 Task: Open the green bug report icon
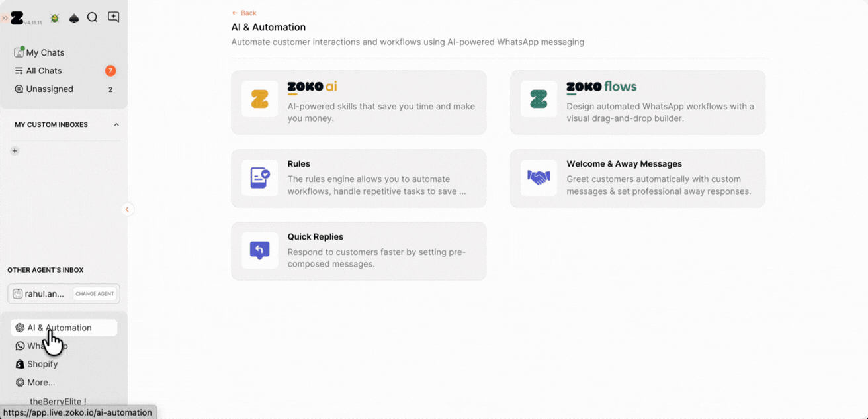coord(55,18)
